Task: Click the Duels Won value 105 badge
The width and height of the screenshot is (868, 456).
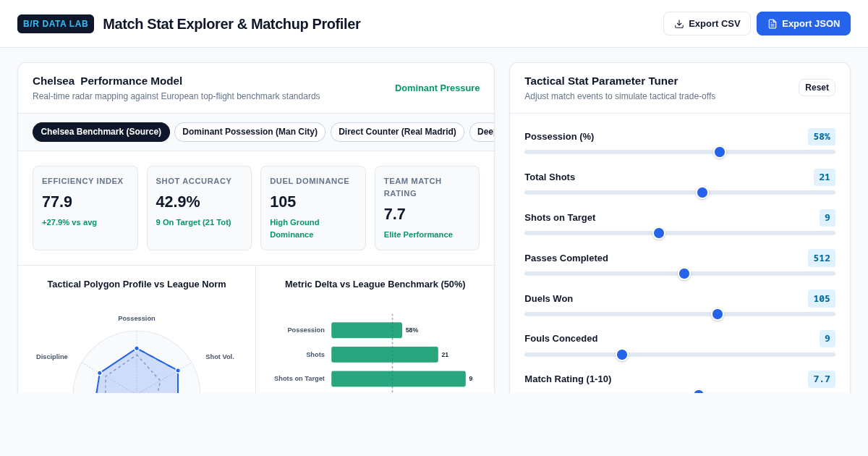Action: [822, 299]
